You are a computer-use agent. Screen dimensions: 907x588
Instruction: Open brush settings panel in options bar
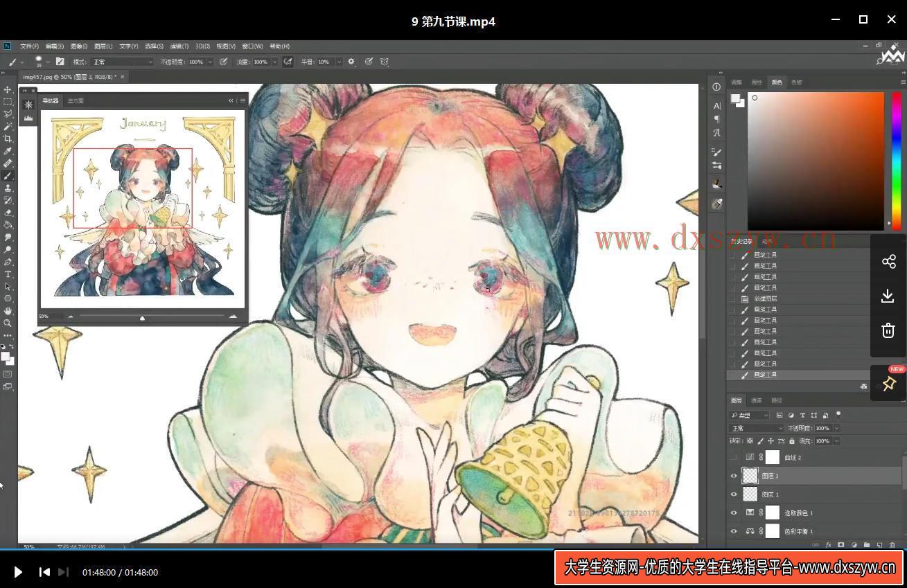[60, 62]
